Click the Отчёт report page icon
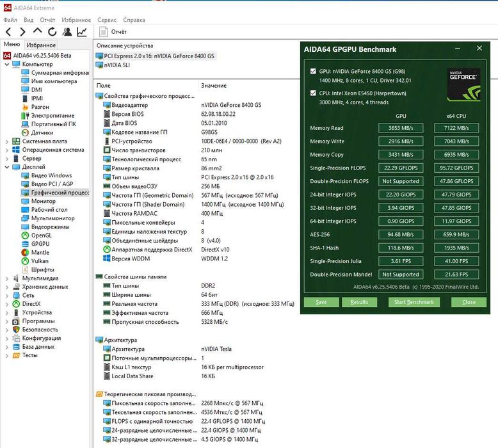This screenshot has width=498, height=448. (x=104, y=31)
